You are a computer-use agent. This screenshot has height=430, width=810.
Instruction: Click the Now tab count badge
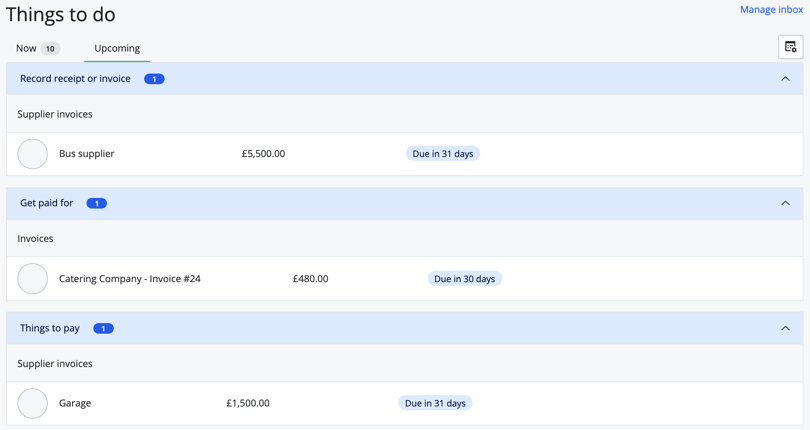pos(50,48)
